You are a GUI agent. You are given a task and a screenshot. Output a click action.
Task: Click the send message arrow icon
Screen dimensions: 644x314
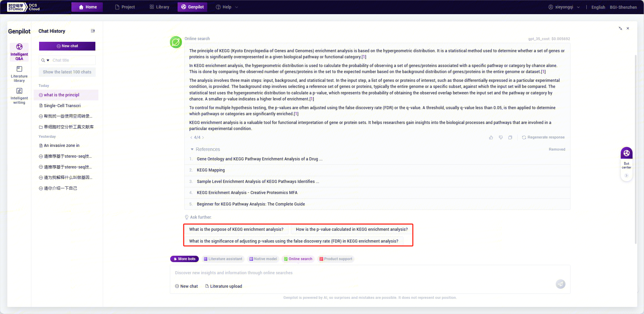click(560, 284)
